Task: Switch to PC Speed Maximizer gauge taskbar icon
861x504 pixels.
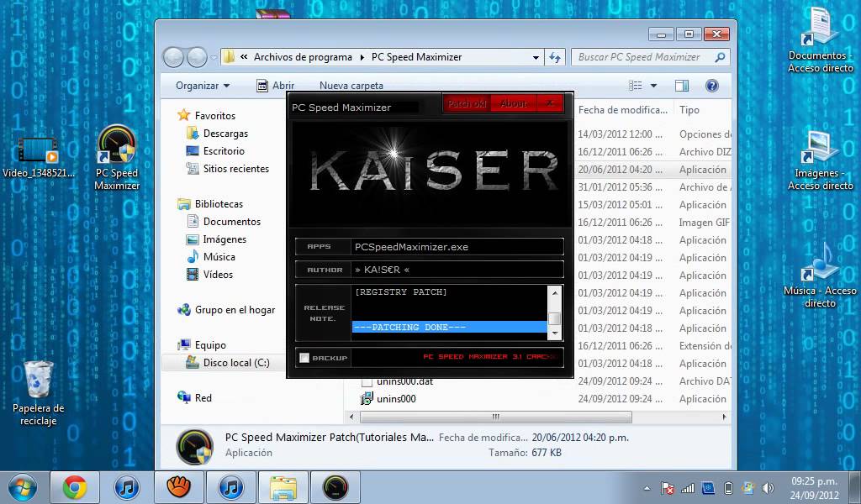Action: point(335,487)
